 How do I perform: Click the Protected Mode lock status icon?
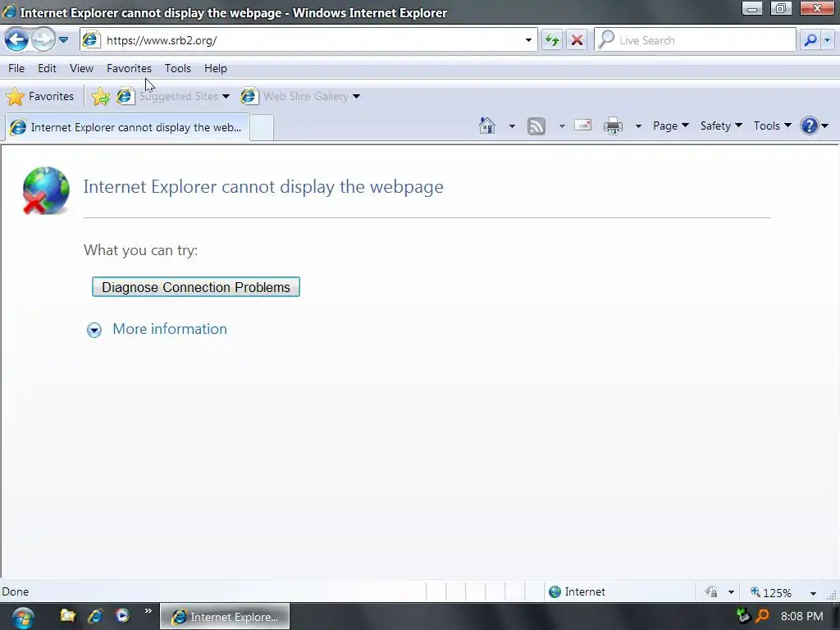pyautogui.click(x=711, y=592)
